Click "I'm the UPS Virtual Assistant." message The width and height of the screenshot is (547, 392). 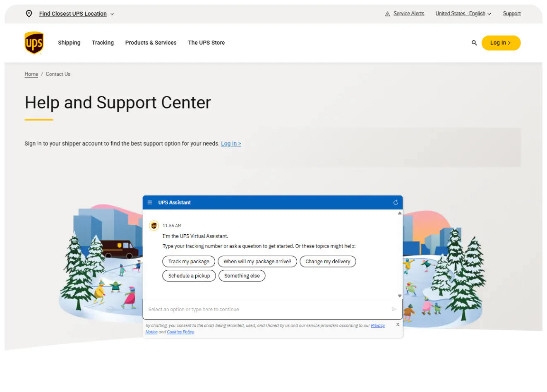195,236
